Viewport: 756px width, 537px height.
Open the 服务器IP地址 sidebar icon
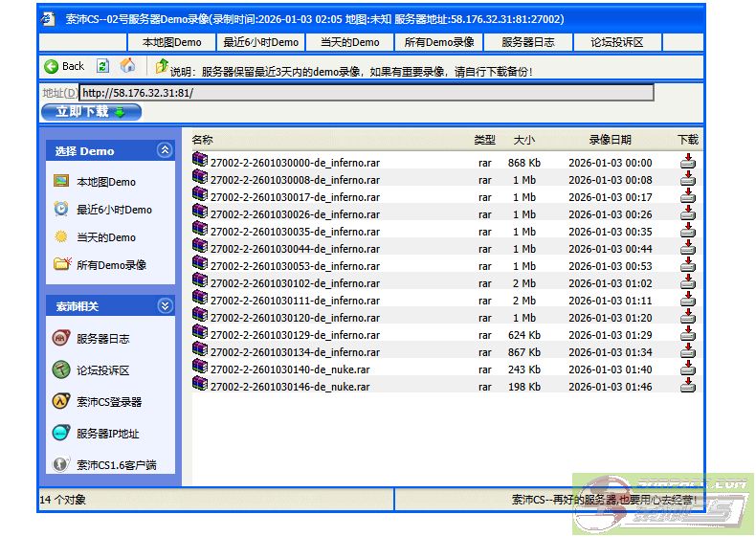tap(60, 434)
